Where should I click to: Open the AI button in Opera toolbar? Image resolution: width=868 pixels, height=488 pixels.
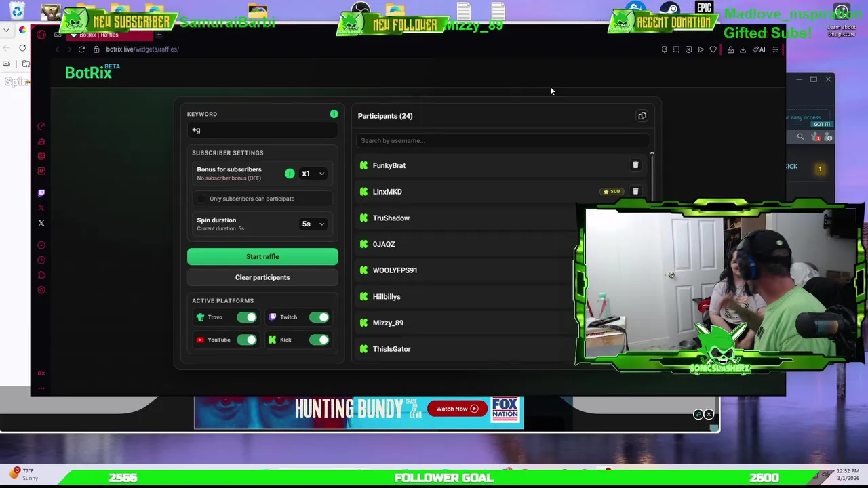(759, 49)
